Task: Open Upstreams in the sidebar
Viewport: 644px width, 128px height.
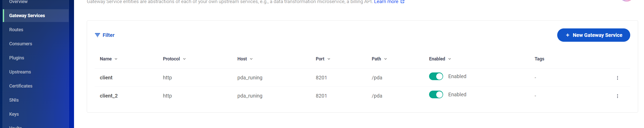Action: [20, 72]
